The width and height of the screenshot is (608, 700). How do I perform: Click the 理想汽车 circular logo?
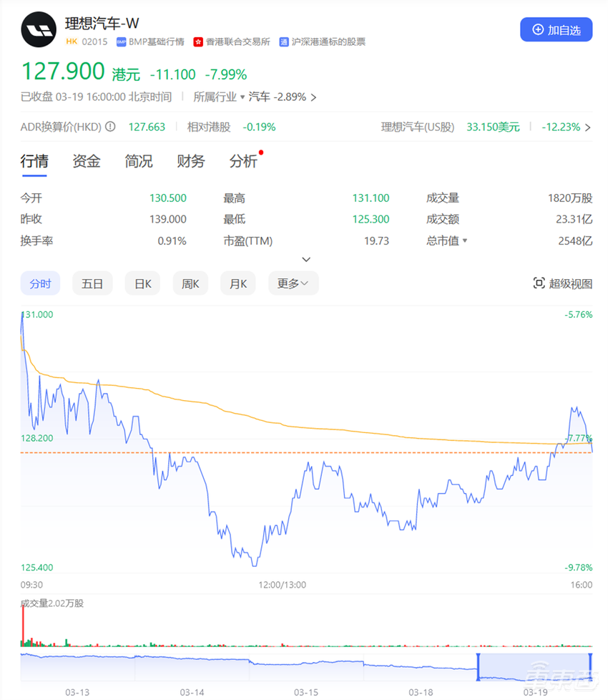point(39,30)
